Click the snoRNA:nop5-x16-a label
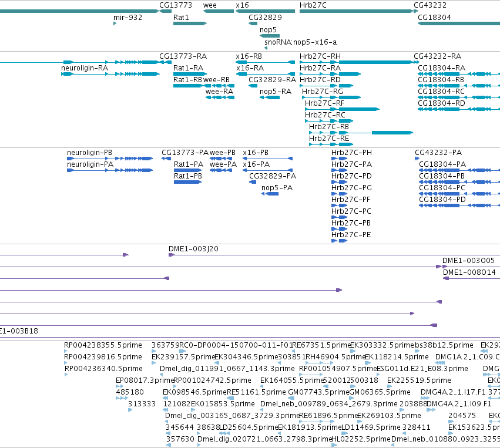Viewport: 500px width, 448px height. (301, 42)
